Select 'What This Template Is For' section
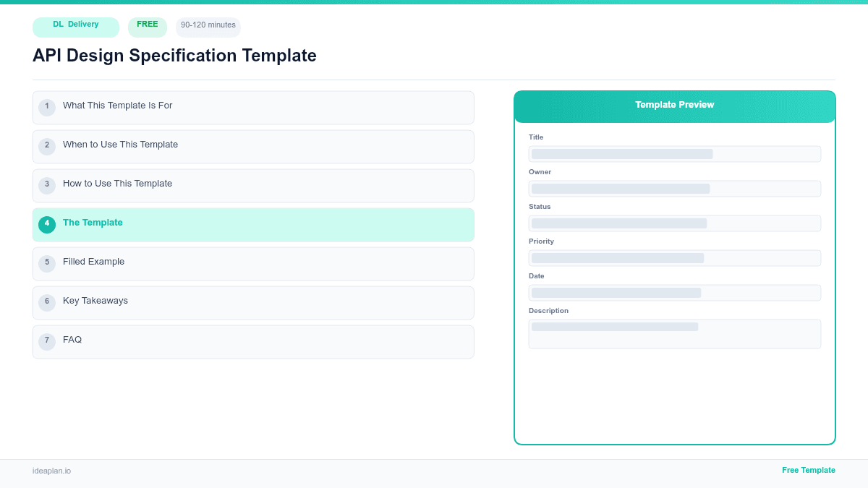 click(117, 107)
